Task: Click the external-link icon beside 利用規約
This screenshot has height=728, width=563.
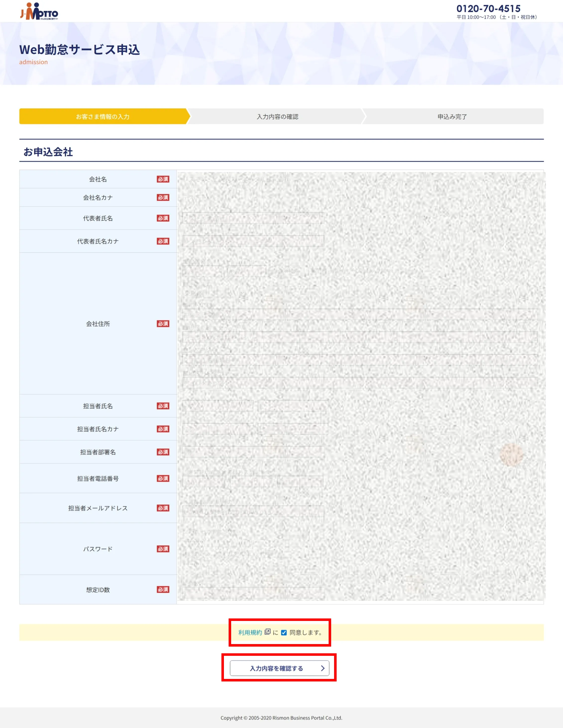Action: click(267, 632)
